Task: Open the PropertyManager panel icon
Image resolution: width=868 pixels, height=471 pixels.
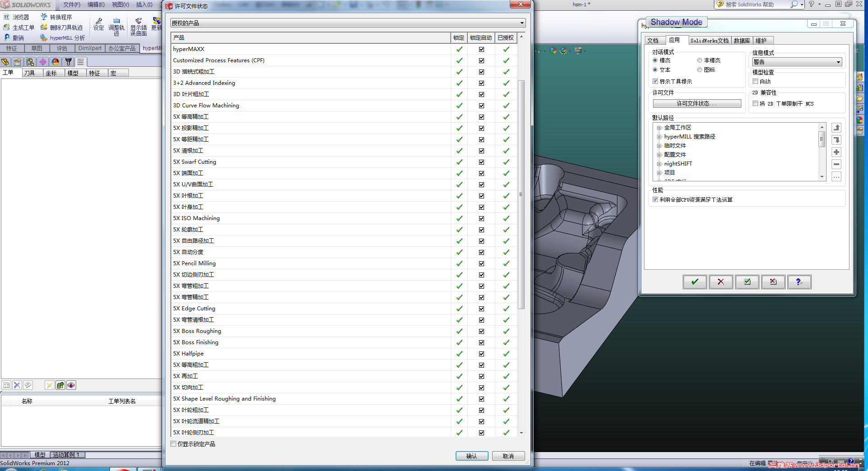Action: [x=18, y=62]
